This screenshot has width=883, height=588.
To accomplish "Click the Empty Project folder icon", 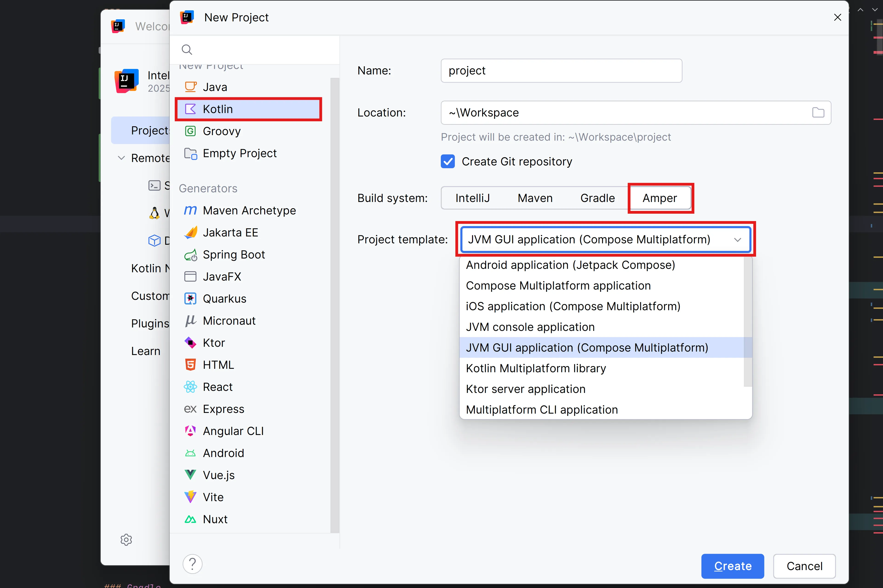I will coord(191,153).
